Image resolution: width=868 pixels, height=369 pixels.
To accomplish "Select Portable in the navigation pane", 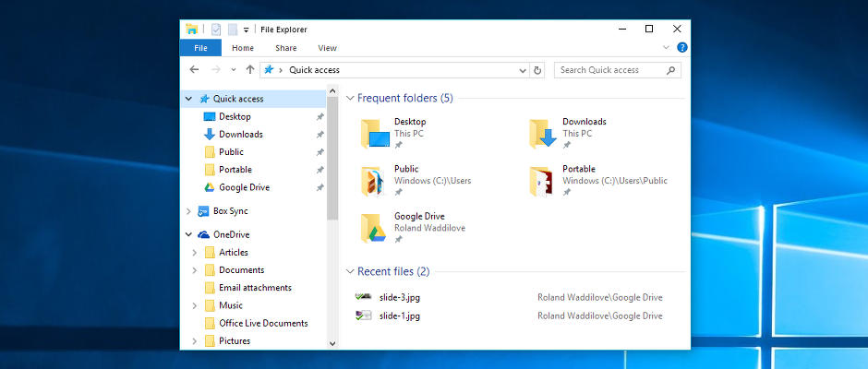I will click(x=235, y=170).
